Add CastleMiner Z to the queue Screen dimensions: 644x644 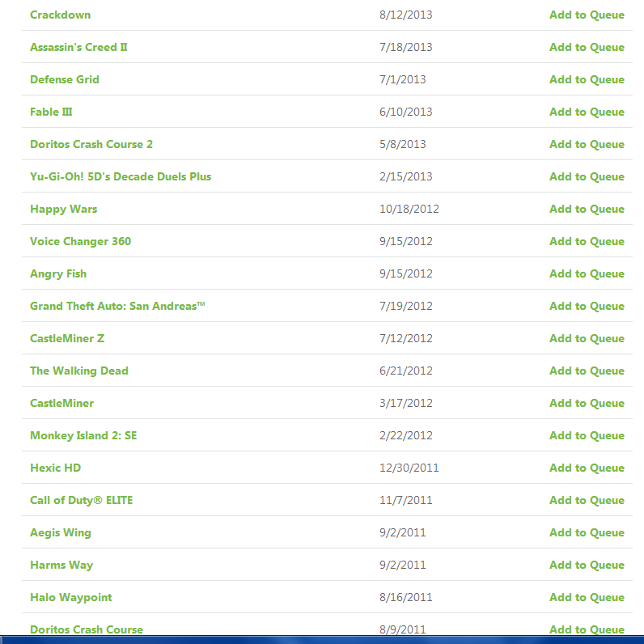click(x=587, y=338)
